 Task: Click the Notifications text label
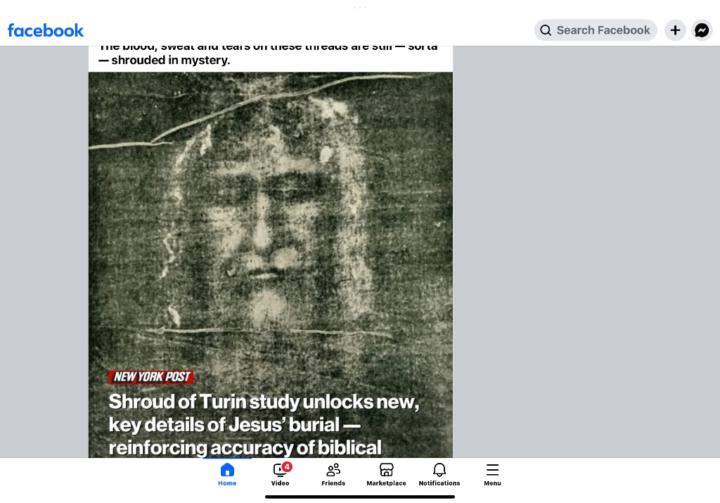pos(439,483)
